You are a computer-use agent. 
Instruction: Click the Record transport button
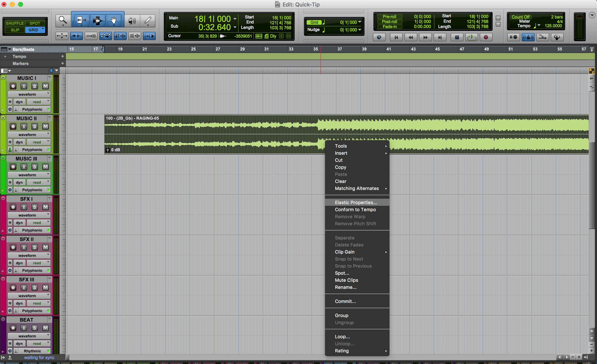point(486,37)
